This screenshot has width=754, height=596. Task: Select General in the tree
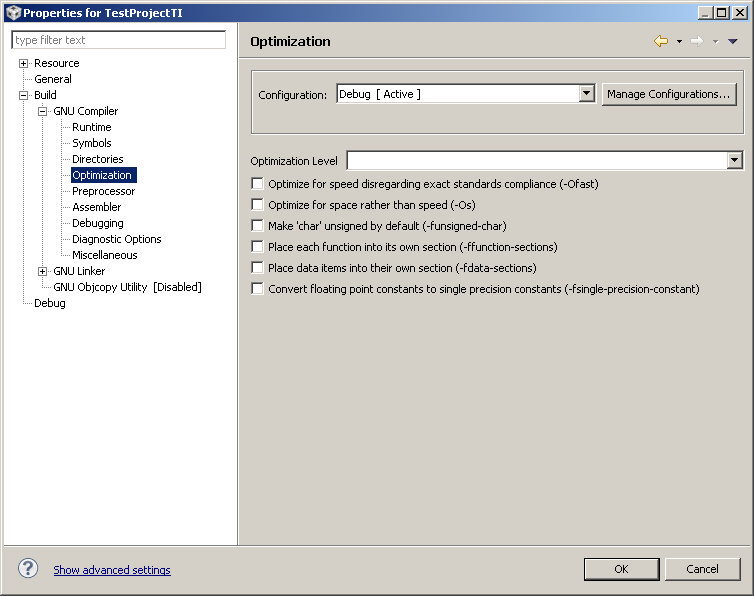click(x=53, y=79)
